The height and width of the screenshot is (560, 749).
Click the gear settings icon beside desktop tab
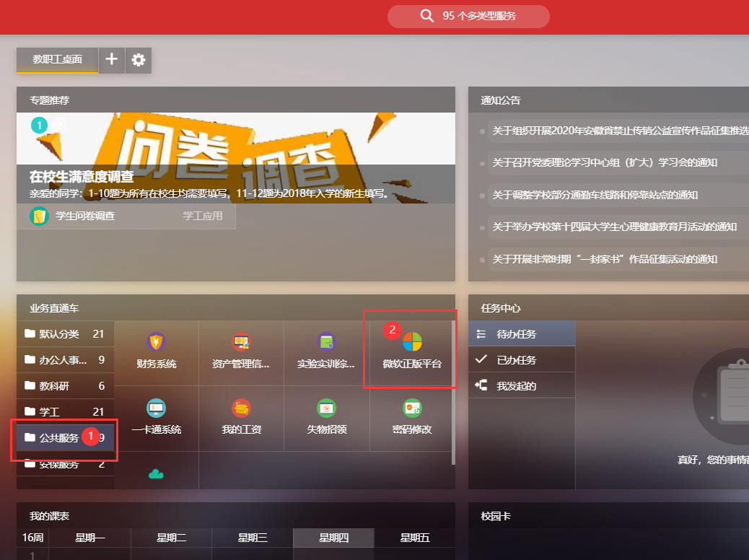click(x=139, y=60)
